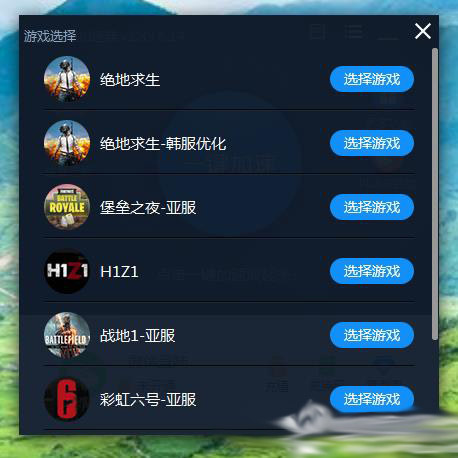Choose 选择游戏 for 绝地求生-韩服优化
Viewport: 458px width, 458px height.
pyautogui.click(x=372, y=143)
